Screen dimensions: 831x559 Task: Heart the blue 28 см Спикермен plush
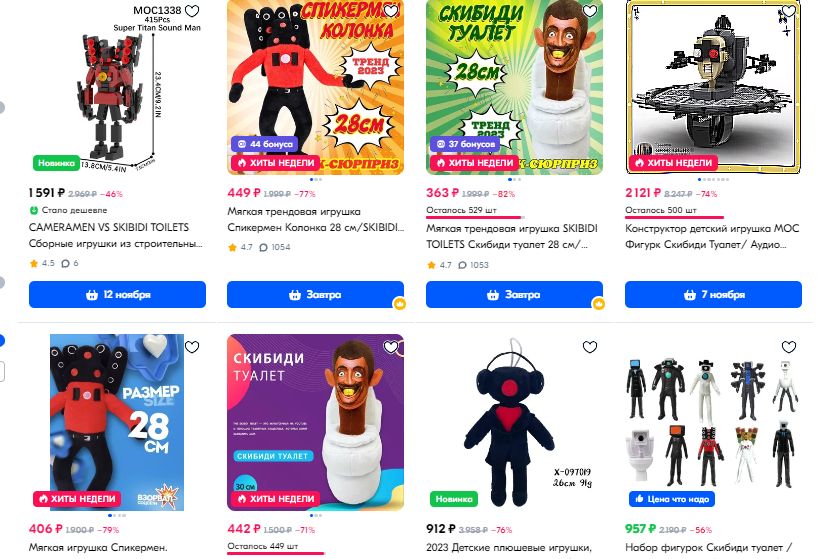tap(192, 347)
